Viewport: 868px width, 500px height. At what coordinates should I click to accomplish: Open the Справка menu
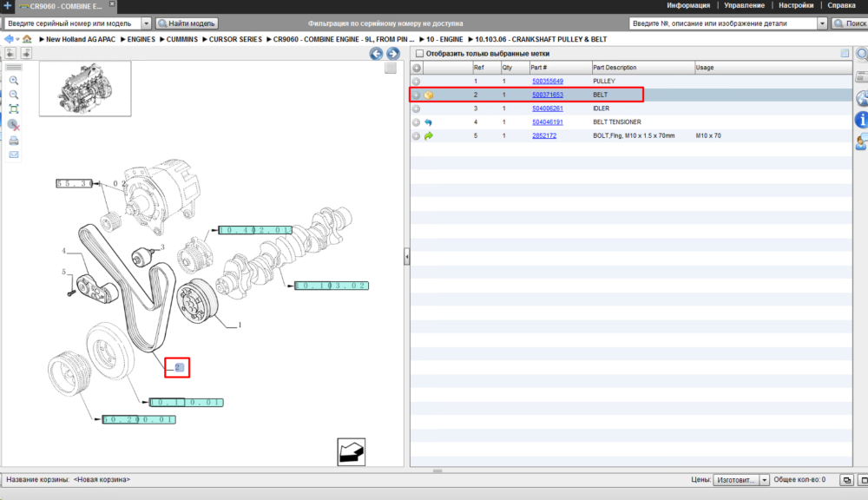[x=841, y=5]
